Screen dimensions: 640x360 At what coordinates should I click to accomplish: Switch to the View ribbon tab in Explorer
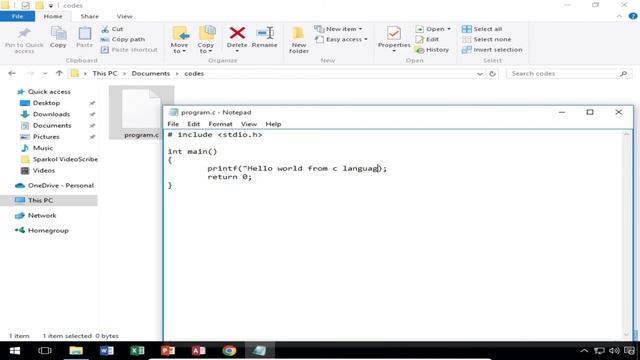(124, 16)
